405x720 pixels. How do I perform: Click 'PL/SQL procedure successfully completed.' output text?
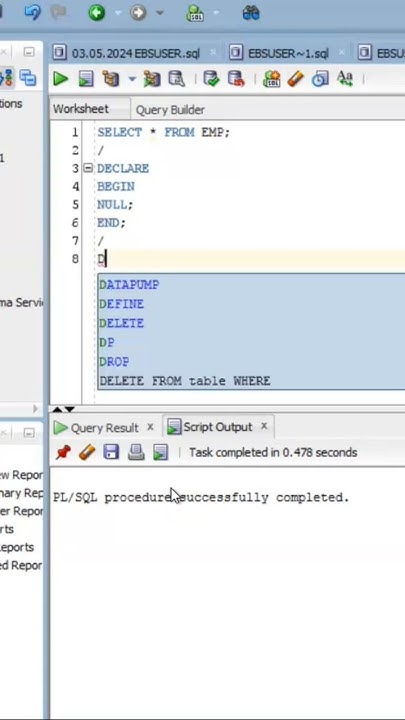(201, 498)
